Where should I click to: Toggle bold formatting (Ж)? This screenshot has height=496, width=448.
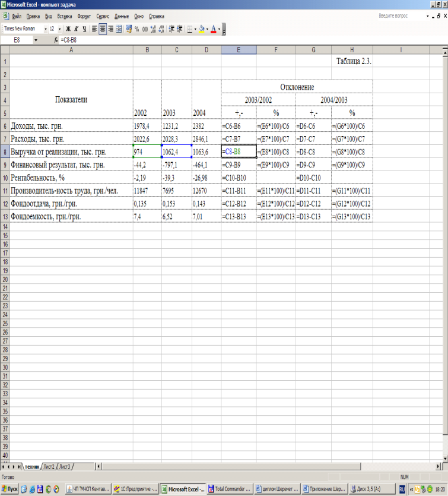(68, 29)
